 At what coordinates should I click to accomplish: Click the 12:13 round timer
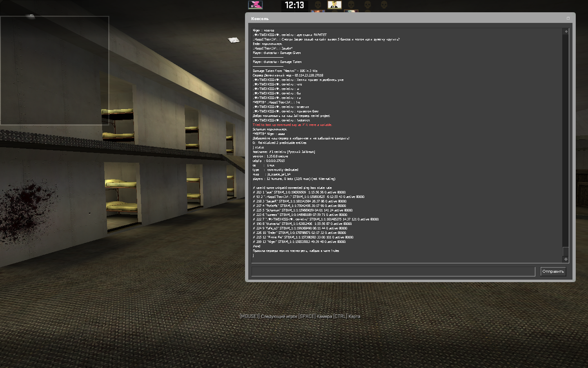click(x=294, y=5)
